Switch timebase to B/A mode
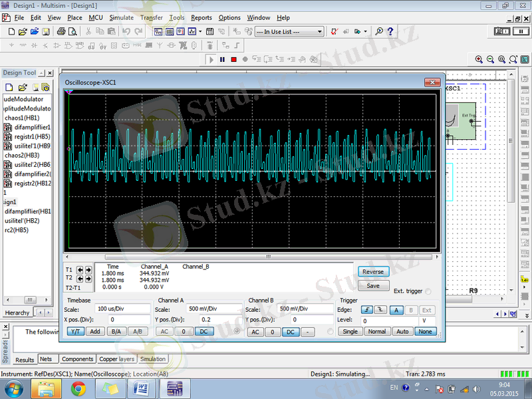532x399 pixels. 116,331
